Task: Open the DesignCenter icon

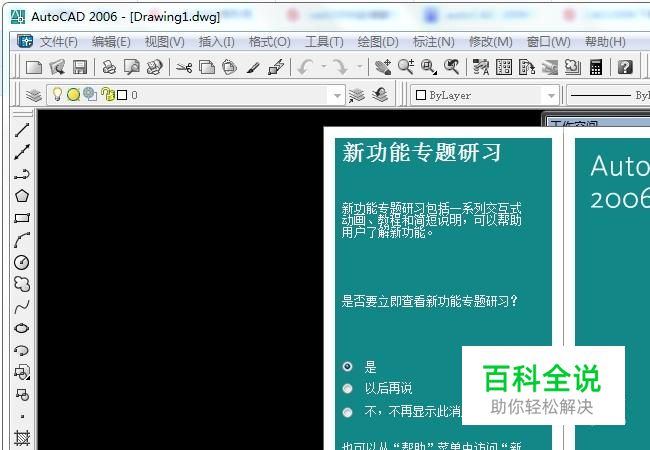Action: [504, 67]
